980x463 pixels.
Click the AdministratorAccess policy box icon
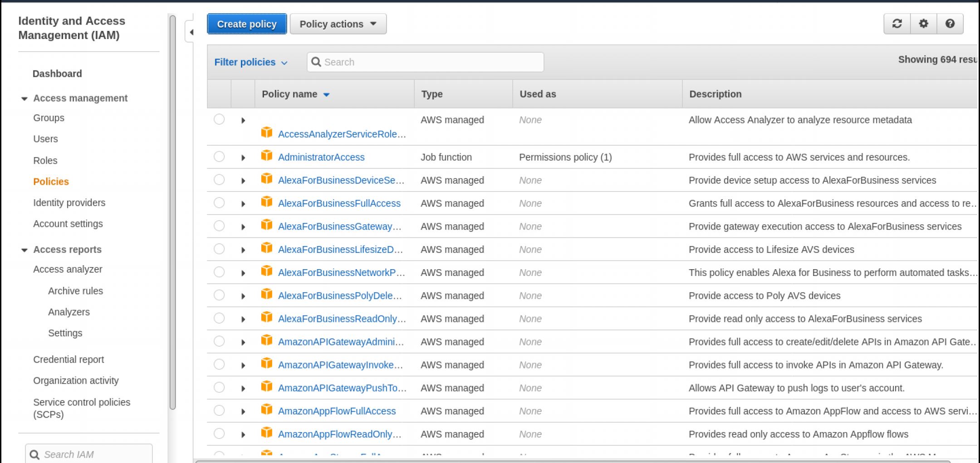[x=267, y=156]
